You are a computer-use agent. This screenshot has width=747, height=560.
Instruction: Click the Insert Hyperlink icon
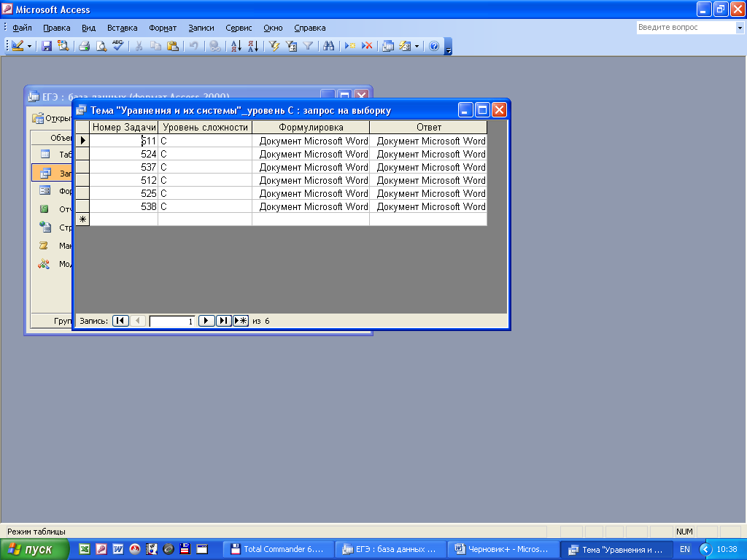(x=215, y=46)
